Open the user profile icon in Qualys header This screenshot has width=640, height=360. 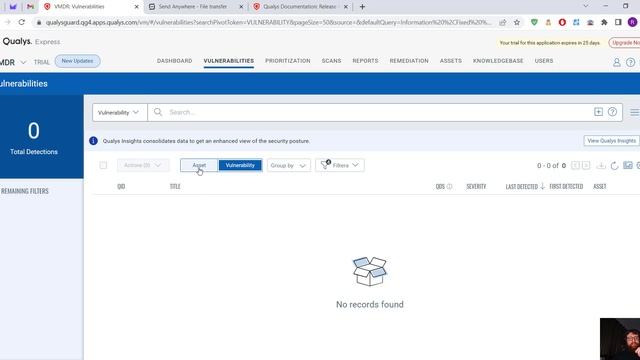click(x=617, y=62)
